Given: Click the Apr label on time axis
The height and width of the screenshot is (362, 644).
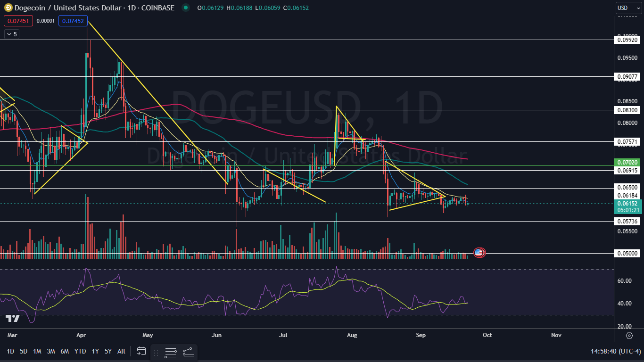Looking at the screenshot, I should click(x=81, y=335).
